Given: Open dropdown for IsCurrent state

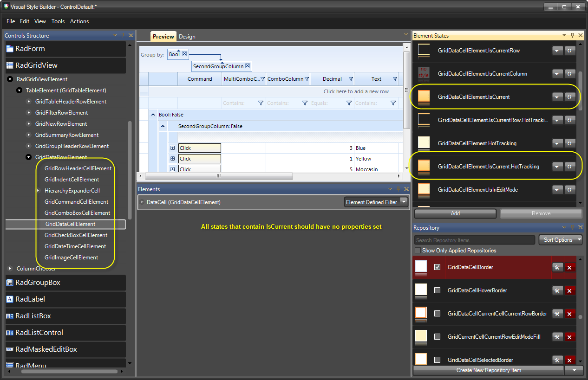Looking at the screenshot, I should point(558,97).
